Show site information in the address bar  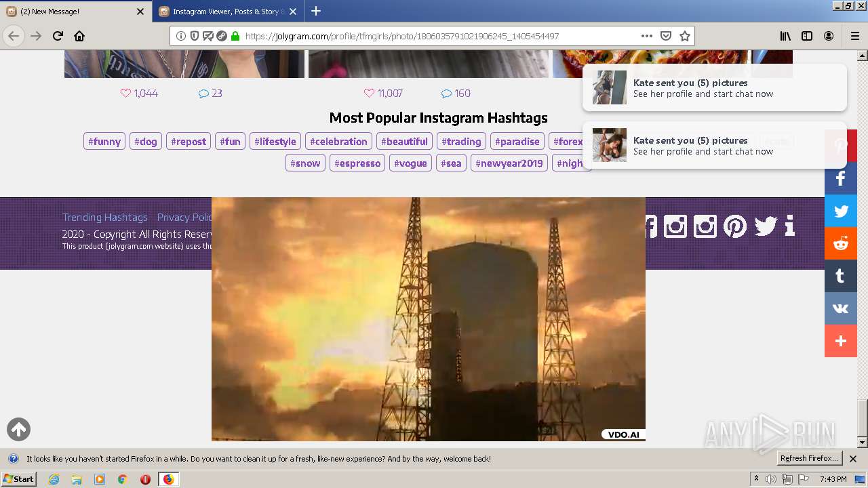click(x=181, y=36)
